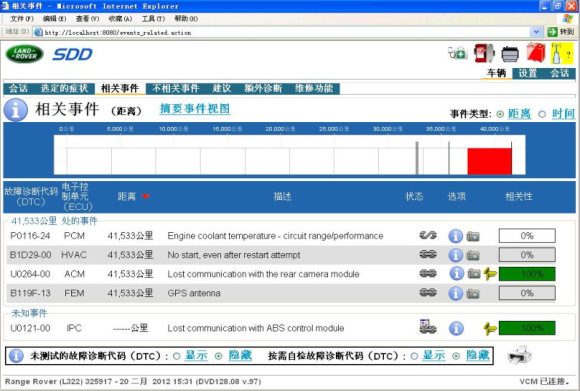Open the 帮助 menu

[x=186, y=18]
